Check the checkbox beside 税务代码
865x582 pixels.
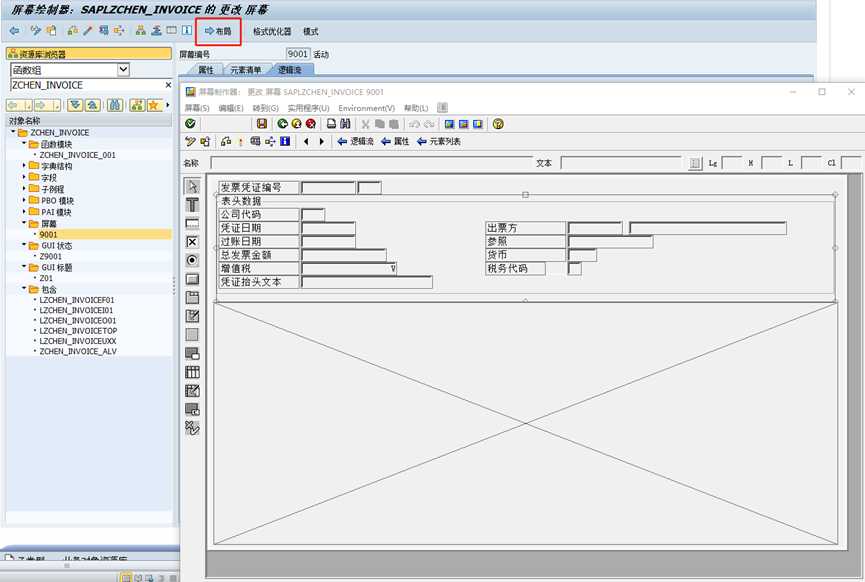(x=573, y=268)
